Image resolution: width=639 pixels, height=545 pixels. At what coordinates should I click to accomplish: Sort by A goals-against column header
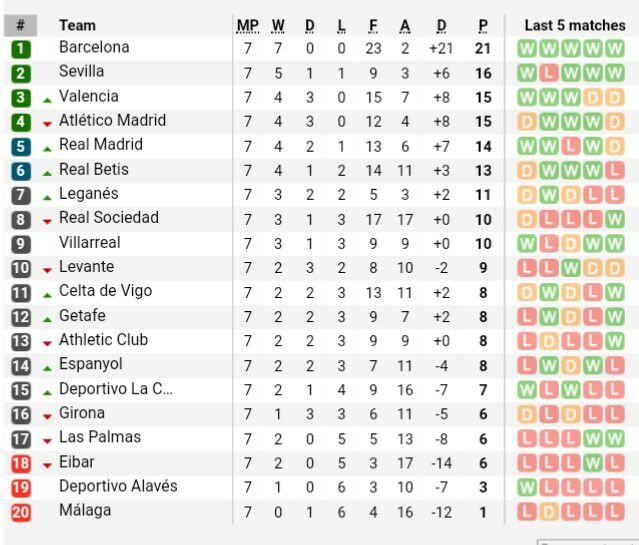pyautogui.click(x=405, y=26)
